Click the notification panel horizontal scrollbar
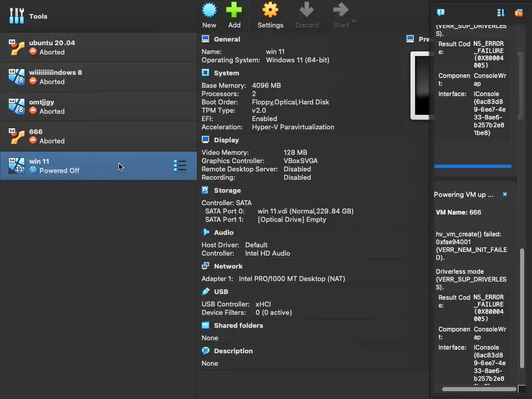532x399 pixels. (x=478, y=389)
